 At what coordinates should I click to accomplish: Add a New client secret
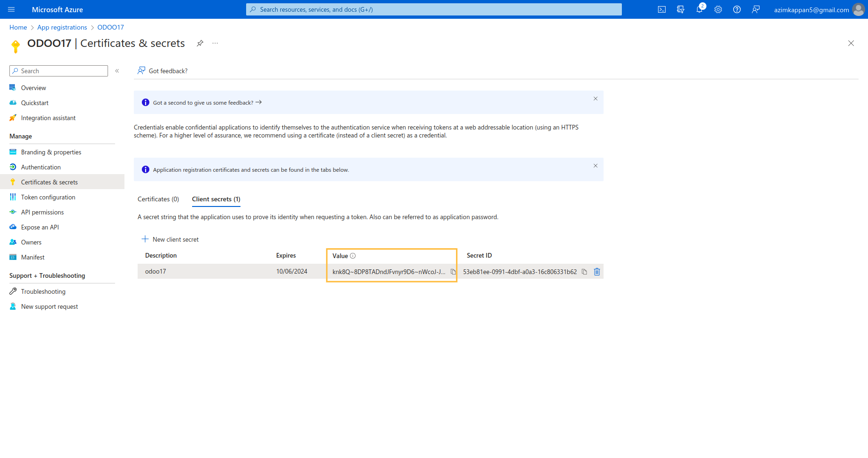170,239
